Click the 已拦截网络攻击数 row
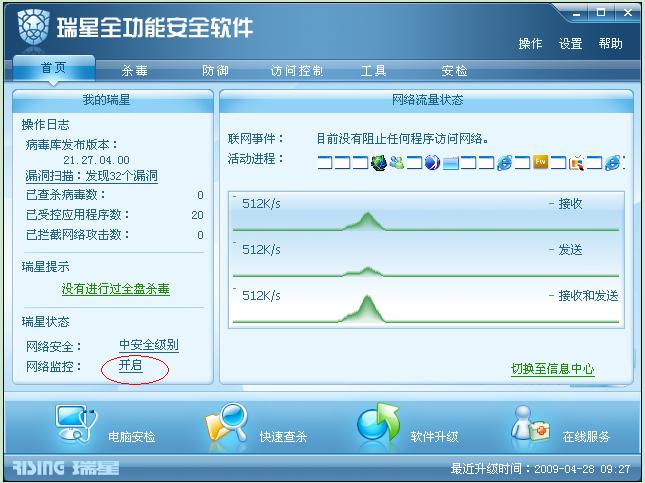The width and height of the screenshot is (645, 483). pos(114,235)
